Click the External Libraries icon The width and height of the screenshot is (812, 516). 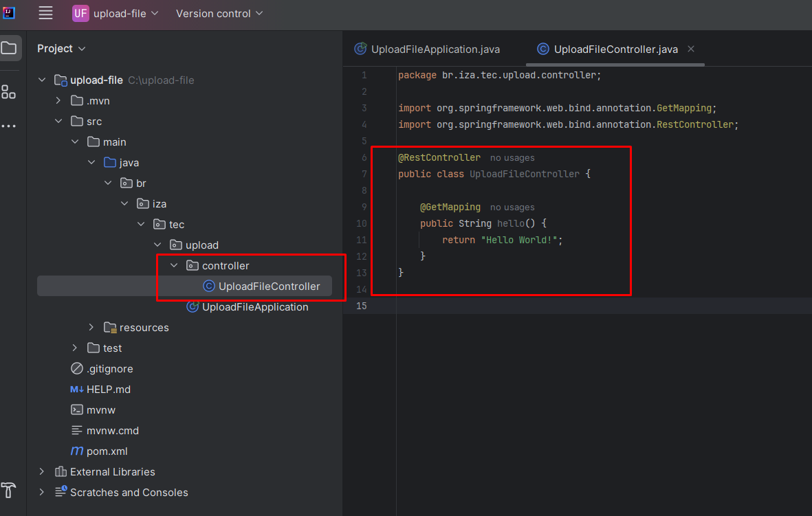coord(61,471)
